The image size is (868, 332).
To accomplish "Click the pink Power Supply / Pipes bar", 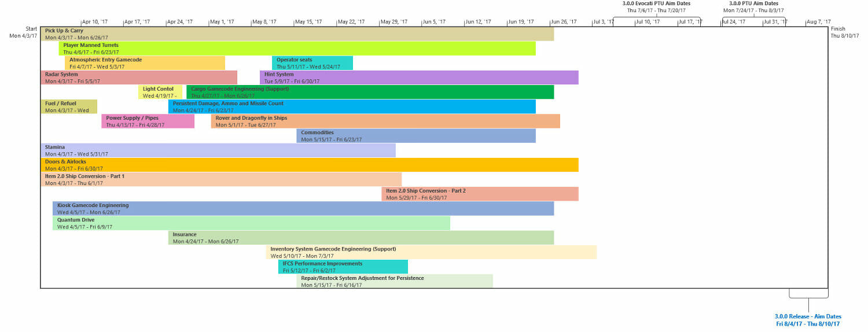I will point(148,121).
